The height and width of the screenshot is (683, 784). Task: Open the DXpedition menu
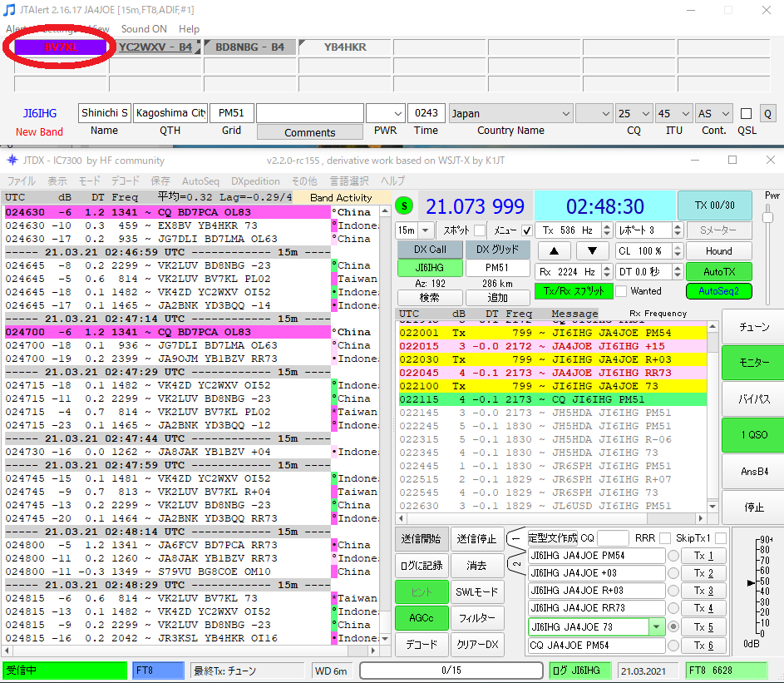click(255, 181)
